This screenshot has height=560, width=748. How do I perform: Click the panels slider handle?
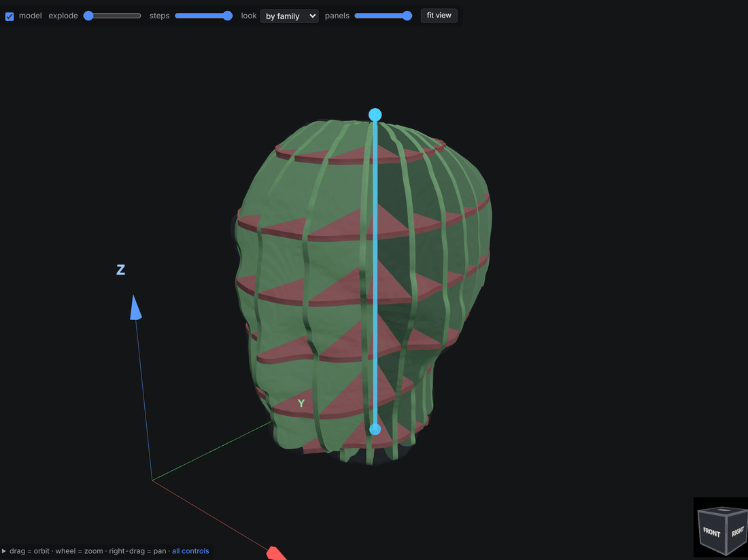tap(407, 16)
